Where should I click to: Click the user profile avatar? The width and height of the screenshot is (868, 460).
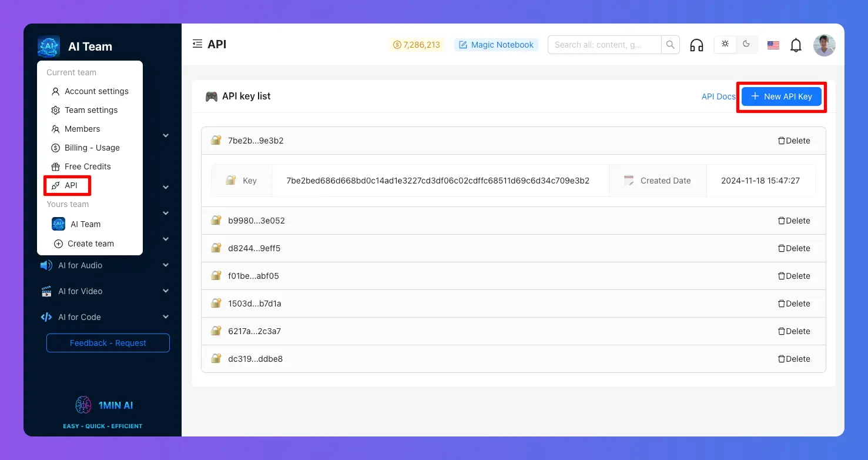824,45
